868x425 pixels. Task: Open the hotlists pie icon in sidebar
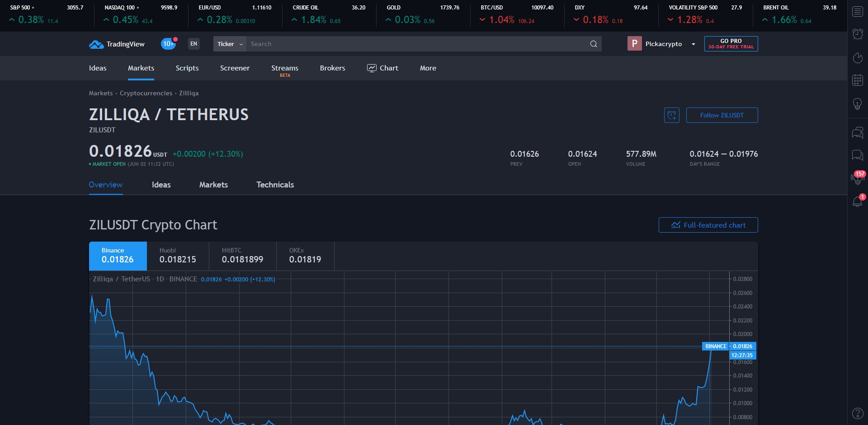tap(858, 57)
